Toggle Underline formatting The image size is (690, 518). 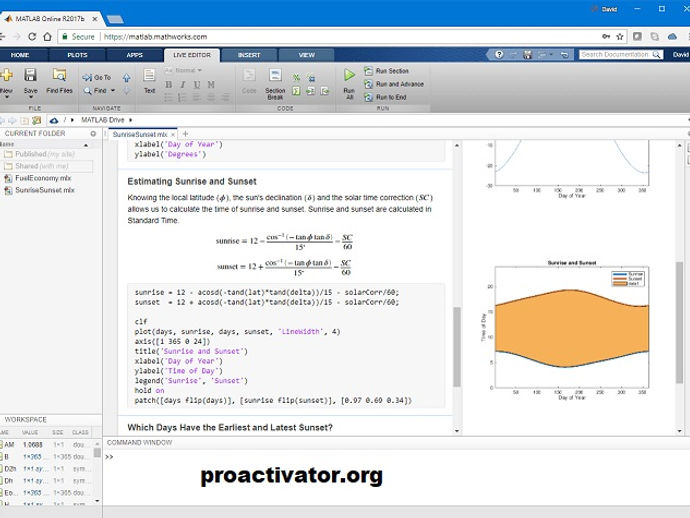[197, 84]
